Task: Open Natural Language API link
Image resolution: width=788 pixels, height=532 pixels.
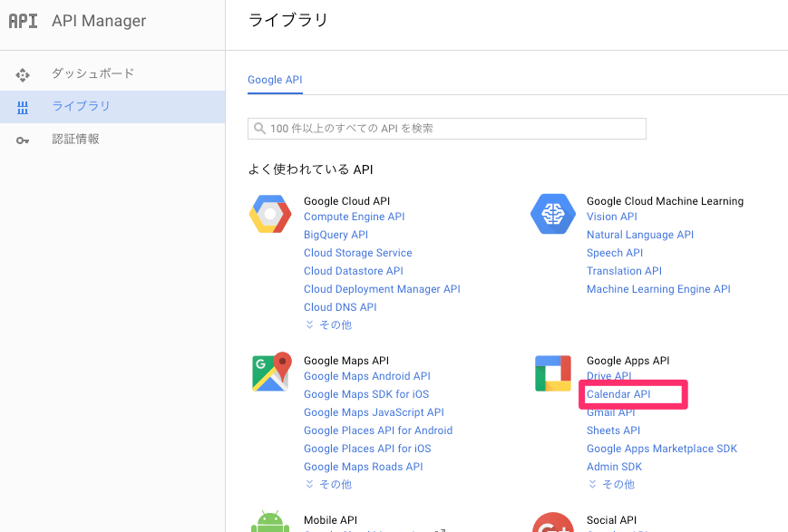Action: click(x=640, y=235)
